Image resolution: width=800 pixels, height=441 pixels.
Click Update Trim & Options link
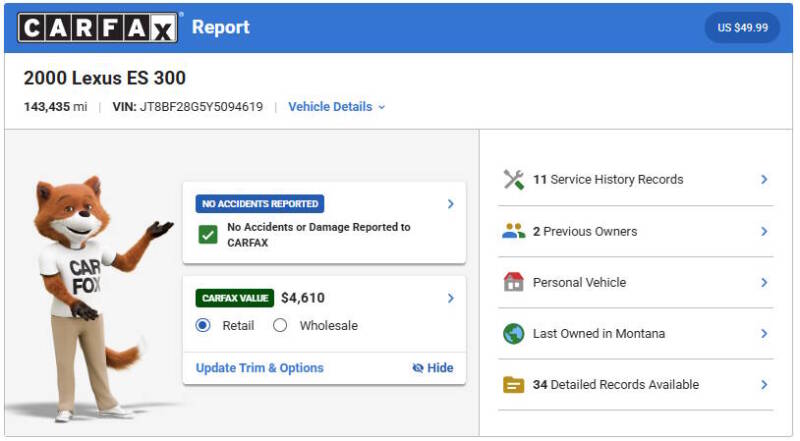pos(260,368)
